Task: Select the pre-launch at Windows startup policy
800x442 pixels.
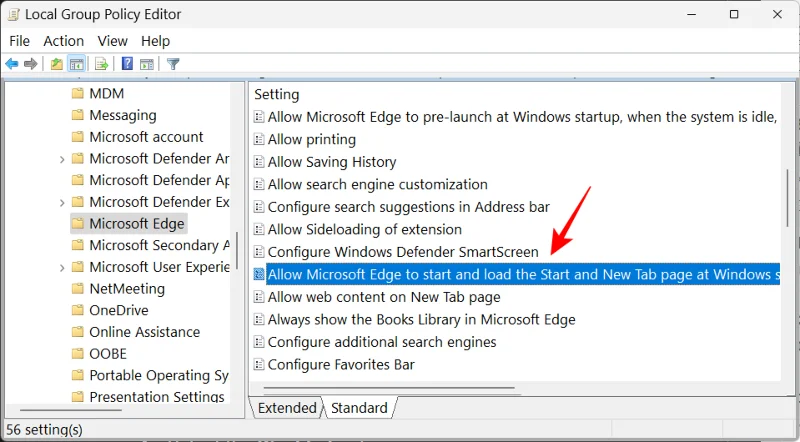Action: click(x=522, y=117)
